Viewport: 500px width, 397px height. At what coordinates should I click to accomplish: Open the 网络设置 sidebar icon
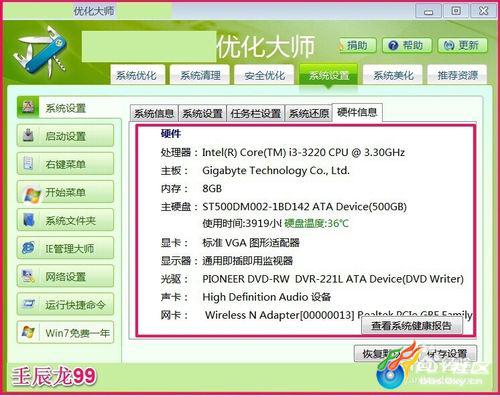pyautogui.click(x=28, y=276)
